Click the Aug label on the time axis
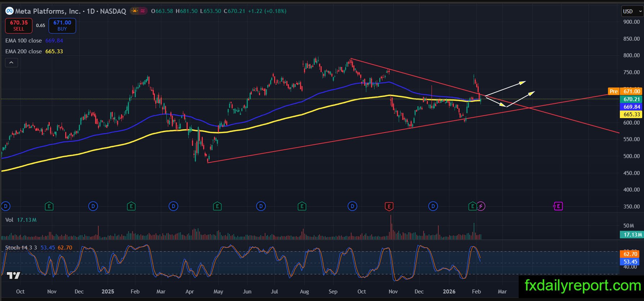This screenshot has height=301, width=644. coord(304,292)
